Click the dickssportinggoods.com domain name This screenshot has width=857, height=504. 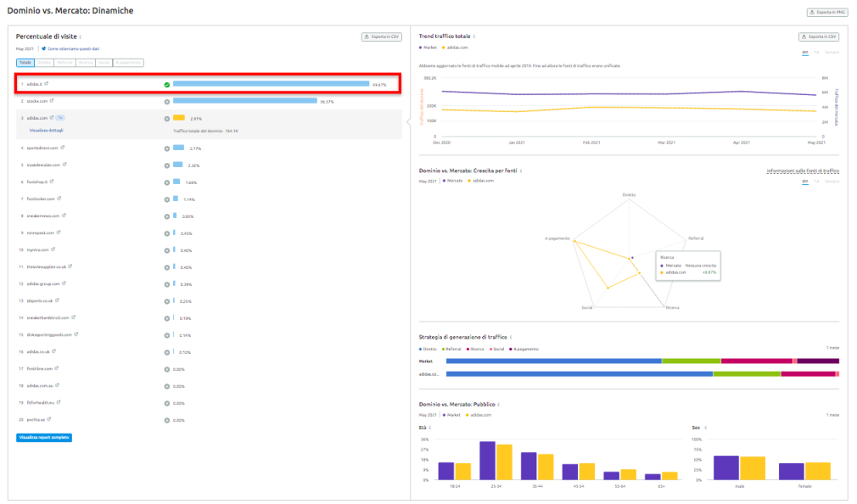point(49,334)
